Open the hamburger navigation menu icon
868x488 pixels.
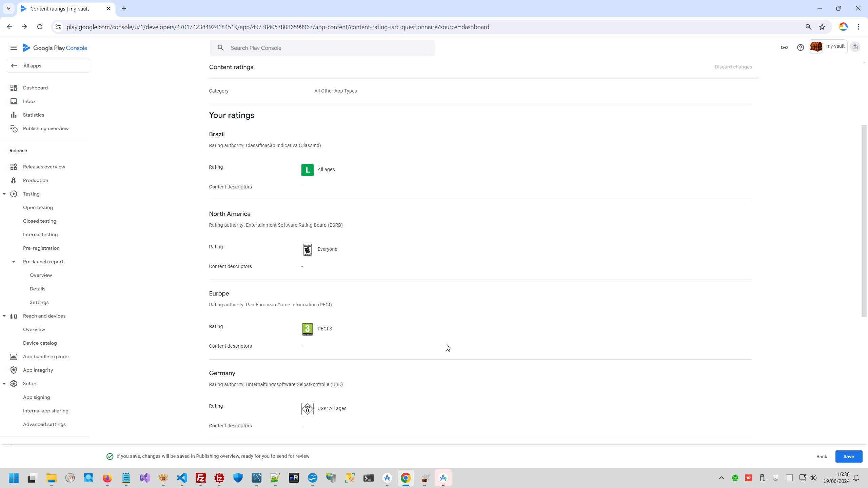pyautogui.click(x=14, y=48)
